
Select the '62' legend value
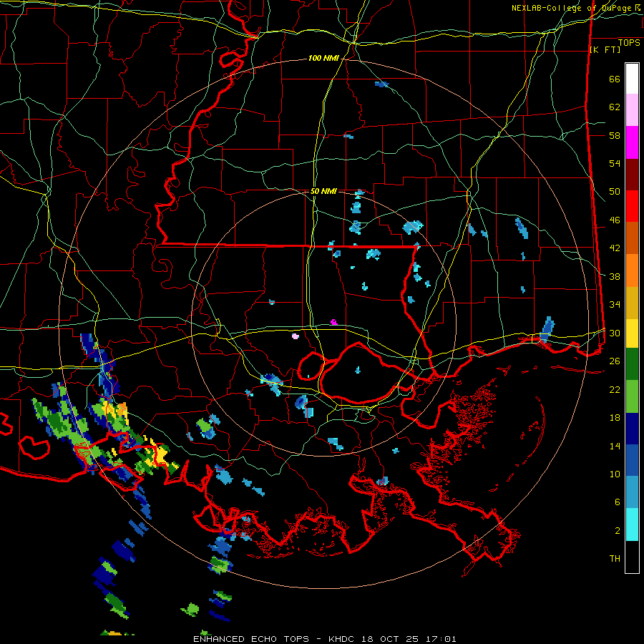[615, 107]
